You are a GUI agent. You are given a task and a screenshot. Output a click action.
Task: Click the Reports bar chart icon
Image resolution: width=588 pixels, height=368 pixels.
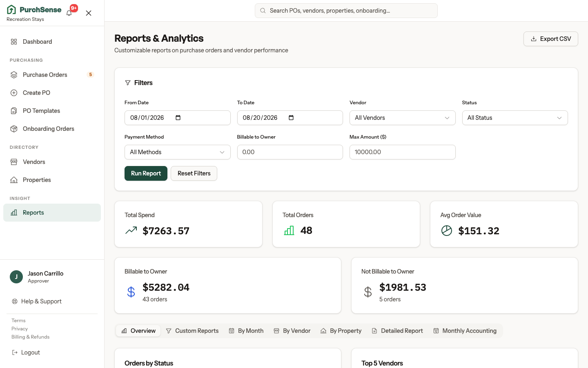click(14, 213)
